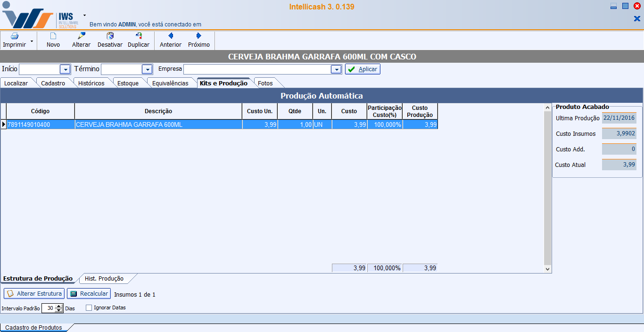Screen dimensions: 644x332
Task: Click the Descrição column header
Action: tap(158, 111)
